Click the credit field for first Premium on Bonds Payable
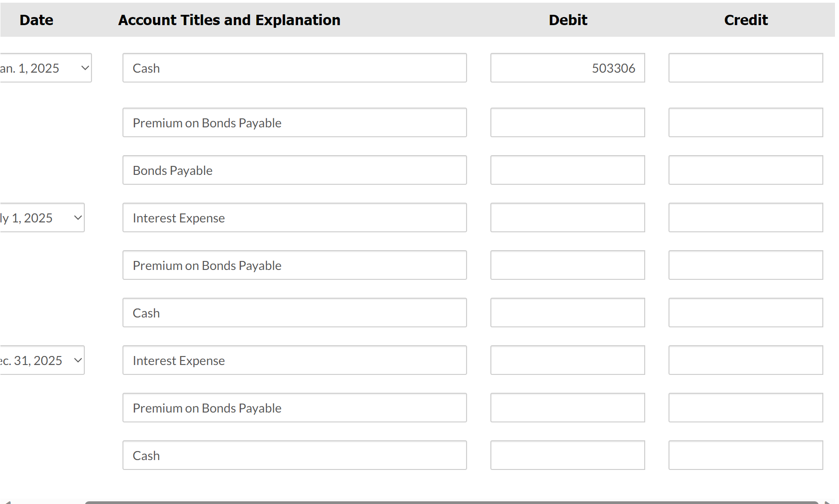Image resolution: width=839 pixels, height=504 pixels. pyautogui.click(x=746, y=122)
